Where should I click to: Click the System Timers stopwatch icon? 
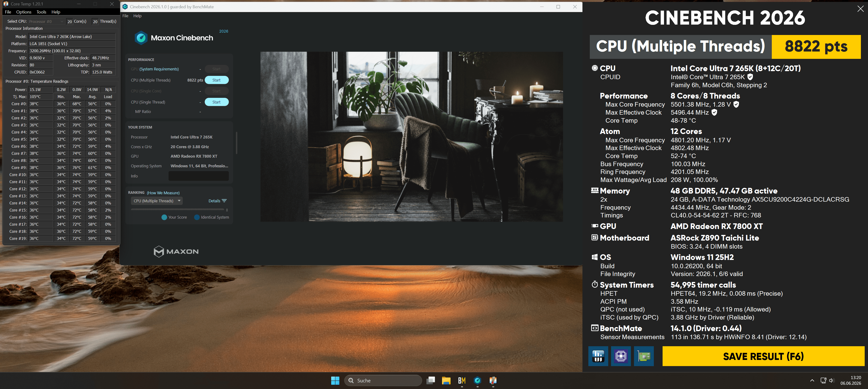pos(595,285)
